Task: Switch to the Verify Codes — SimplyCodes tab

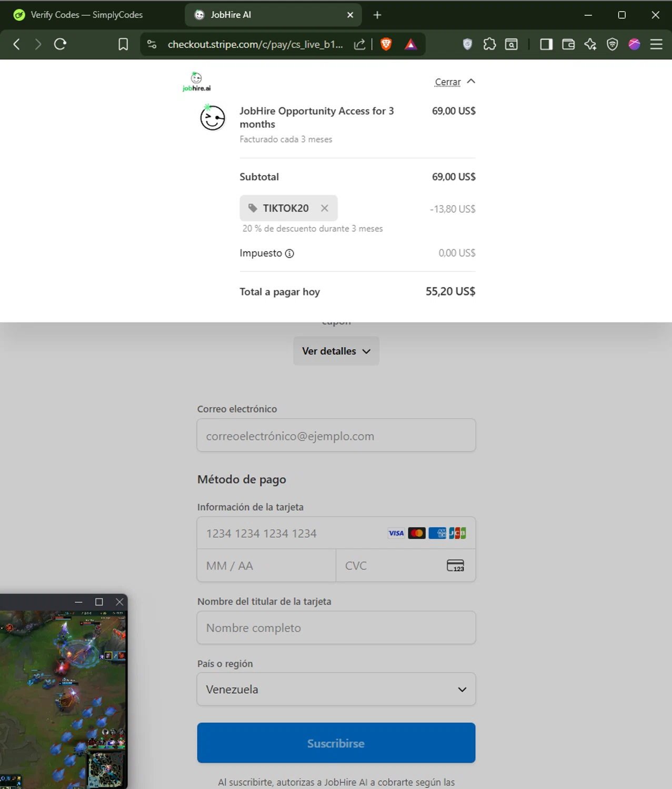Action: pos(87,15)
